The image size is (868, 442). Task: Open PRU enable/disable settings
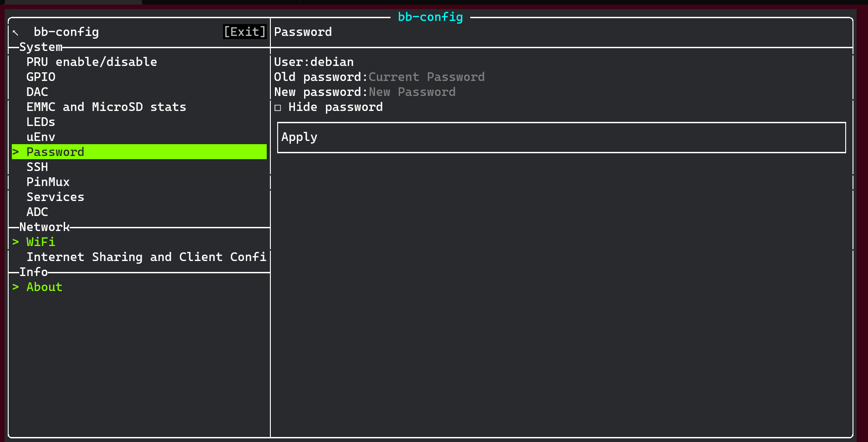click(91, 62)
